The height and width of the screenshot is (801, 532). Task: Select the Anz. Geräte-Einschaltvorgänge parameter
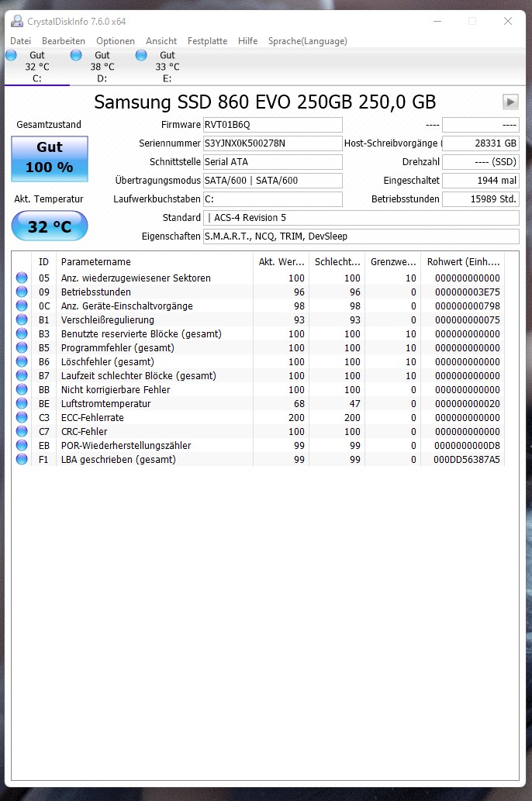pos(126,306)
